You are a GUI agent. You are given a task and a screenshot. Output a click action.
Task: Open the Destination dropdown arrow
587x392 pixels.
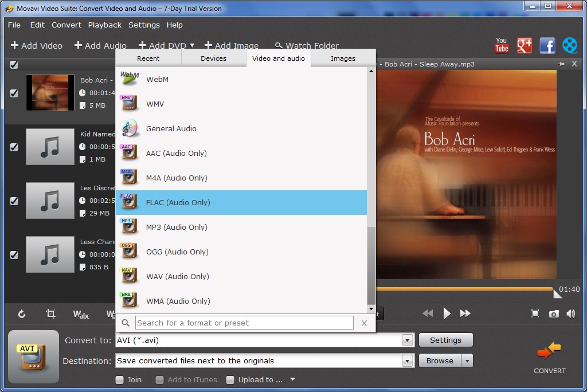click(408, 361)
